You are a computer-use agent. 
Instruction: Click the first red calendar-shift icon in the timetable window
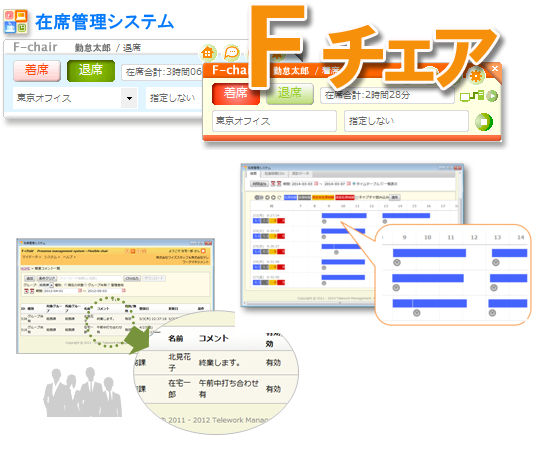[273, 184]
